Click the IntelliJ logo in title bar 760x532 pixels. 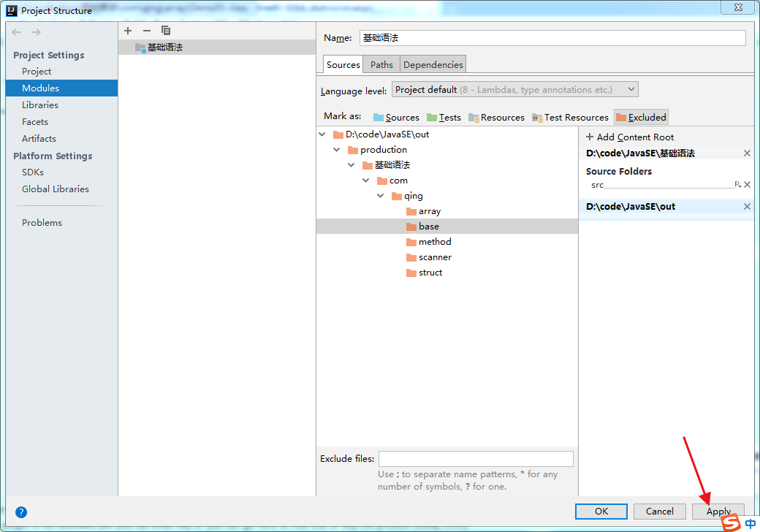12,11
